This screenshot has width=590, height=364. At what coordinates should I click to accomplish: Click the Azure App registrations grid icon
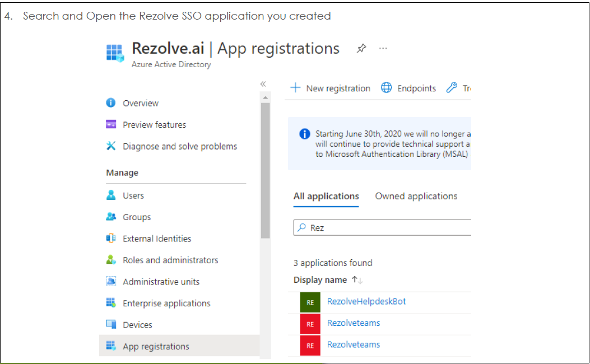(x=115, y=53)
